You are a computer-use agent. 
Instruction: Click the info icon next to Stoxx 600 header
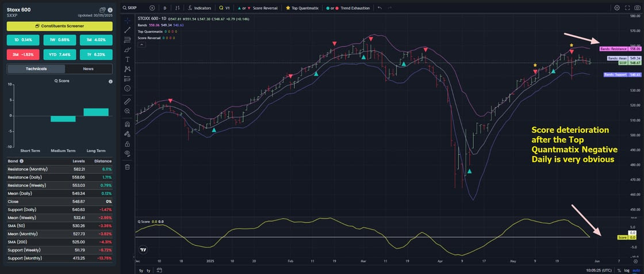110,9
